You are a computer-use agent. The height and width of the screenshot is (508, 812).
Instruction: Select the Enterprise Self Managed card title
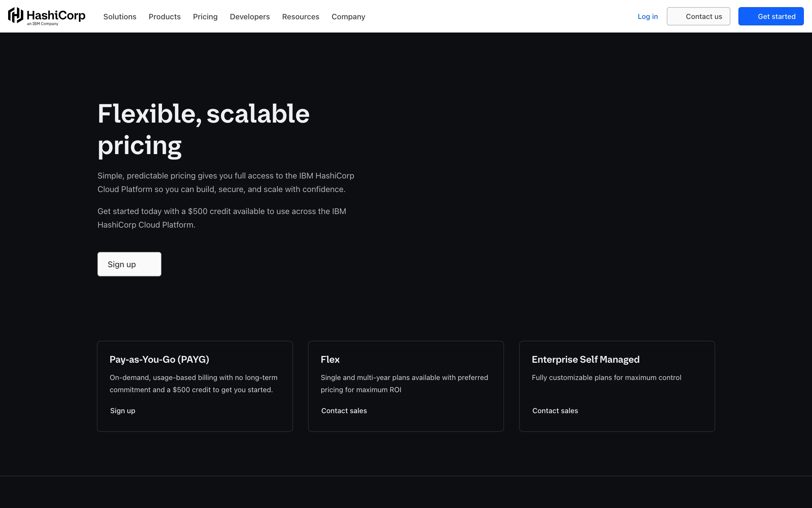[586, 359]
